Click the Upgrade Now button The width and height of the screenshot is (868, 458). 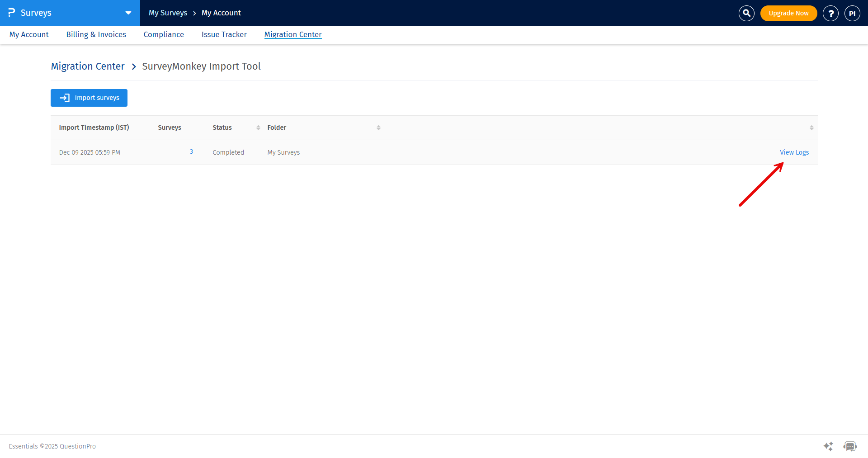(788, 13)
